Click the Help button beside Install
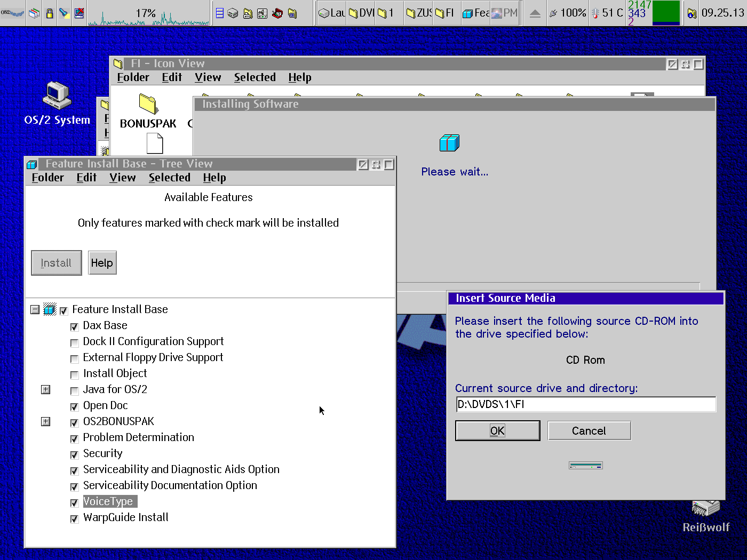This screenshot has height=560, width=747. (x=102, y=263)
